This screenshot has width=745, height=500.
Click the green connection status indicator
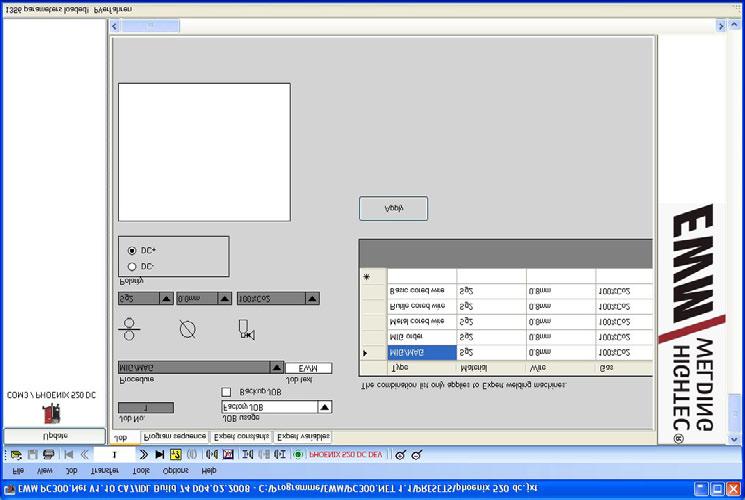click(x=298, y=455)
